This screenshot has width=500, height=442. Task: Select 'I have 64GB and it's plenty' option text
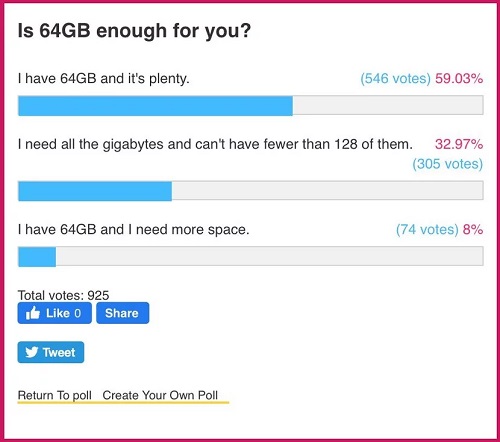[x=104, y=79]
